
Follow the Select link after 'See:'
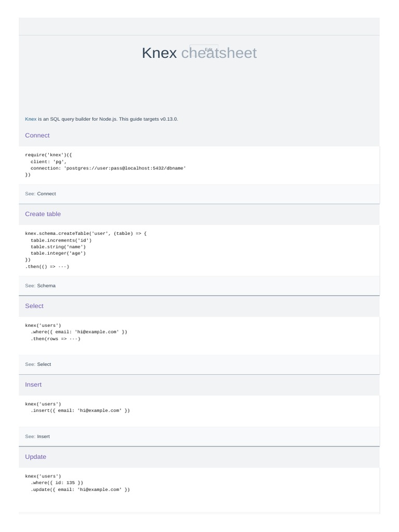tap(44, 364)
